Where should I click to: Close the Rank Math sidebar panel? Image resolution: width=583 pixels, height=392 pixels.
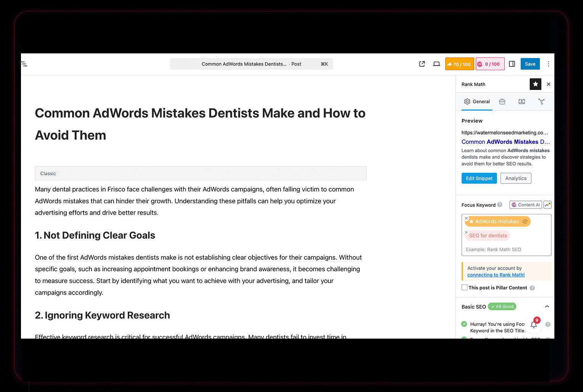pyautogui.click(x=548, y=84)
